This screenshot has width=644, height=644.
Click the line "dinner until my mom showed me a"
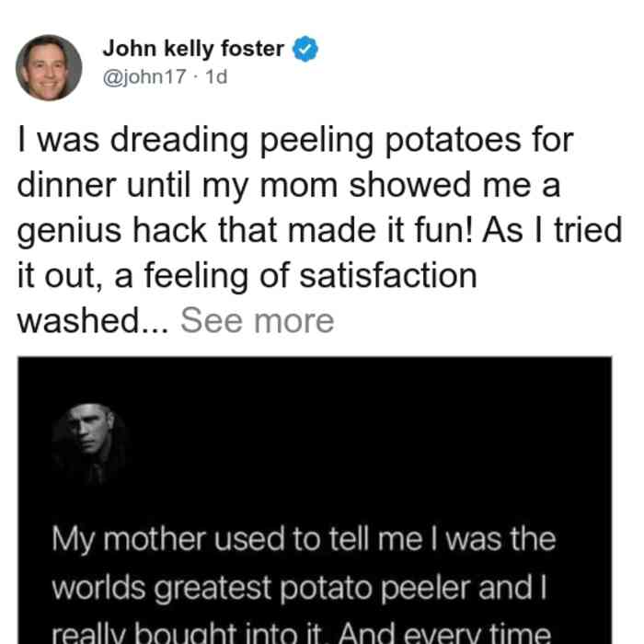click(x=289, y=186)
